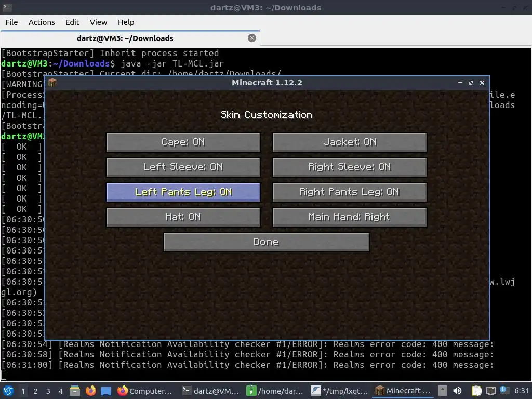532x399 pixels.
Task: Open the terminal Edit menu
Action: pos(72,22)
